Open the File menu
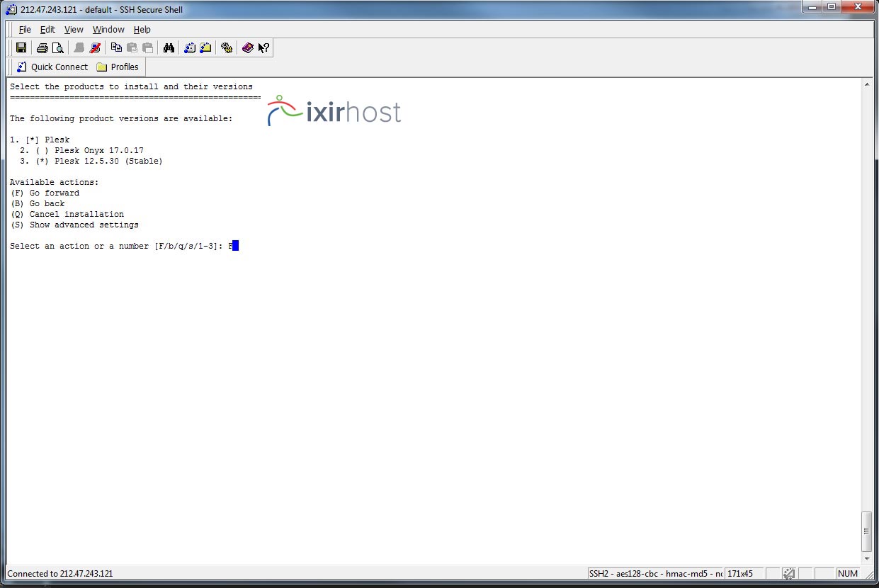This screenshot has width=879, height=588. (25, 30)
